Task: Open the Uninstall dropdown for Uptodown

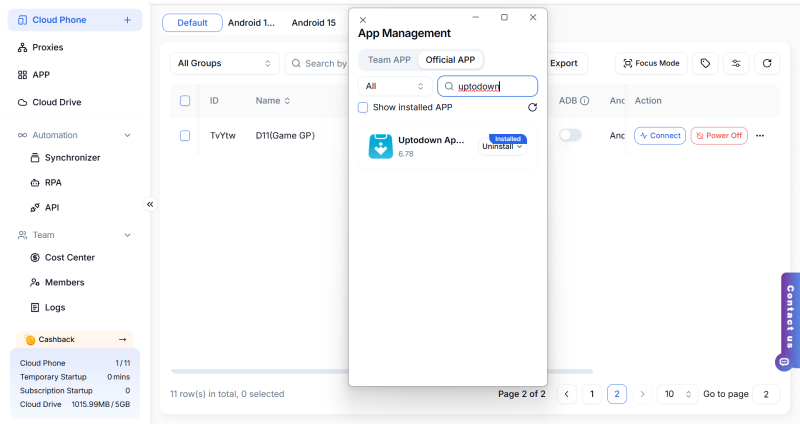Action: coord(503,147)
